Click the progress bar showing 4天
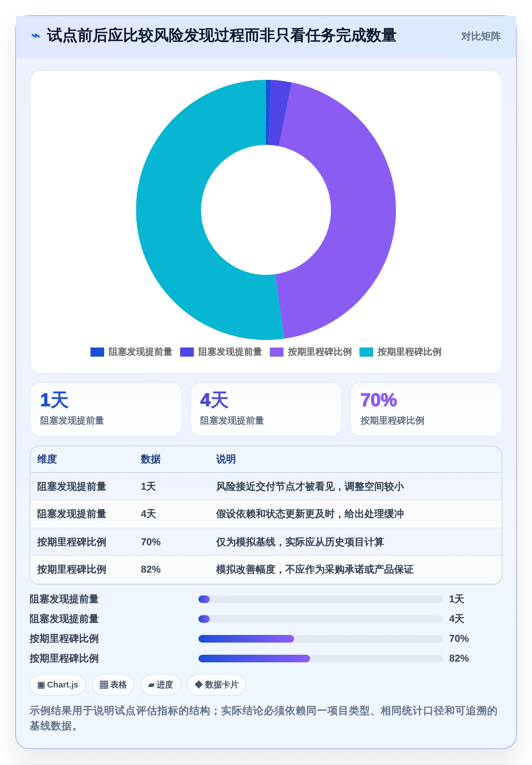 pyautogui.click(x=321, y=619)
